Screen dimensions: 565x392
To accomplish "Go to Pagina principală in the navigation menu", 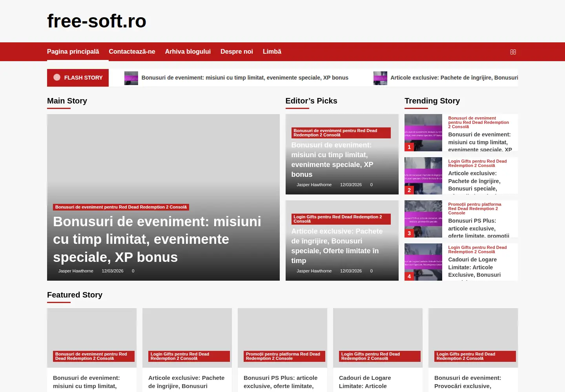I will [x=73, y=52].
